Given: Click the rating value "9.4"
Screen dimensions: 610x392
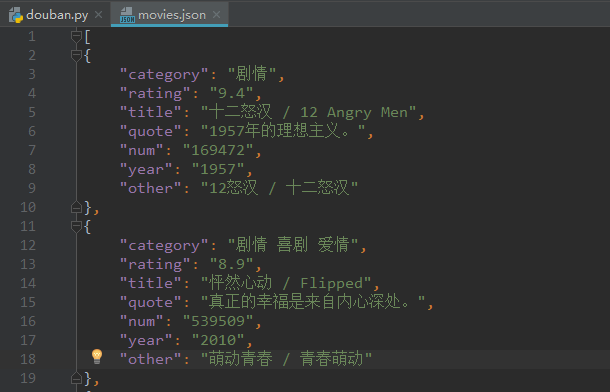Looking at the screenshot, I should pos(231,93).
